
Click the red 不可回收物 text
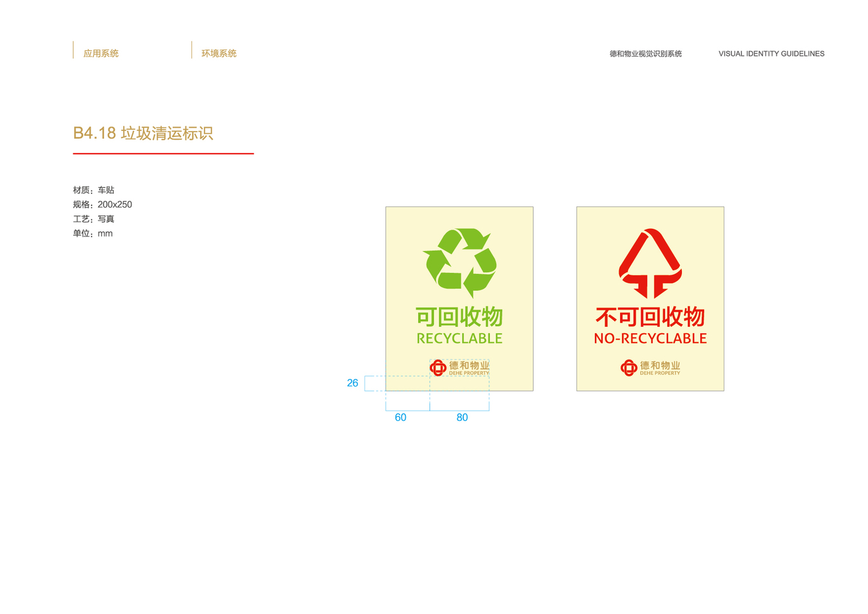point(650,317)
